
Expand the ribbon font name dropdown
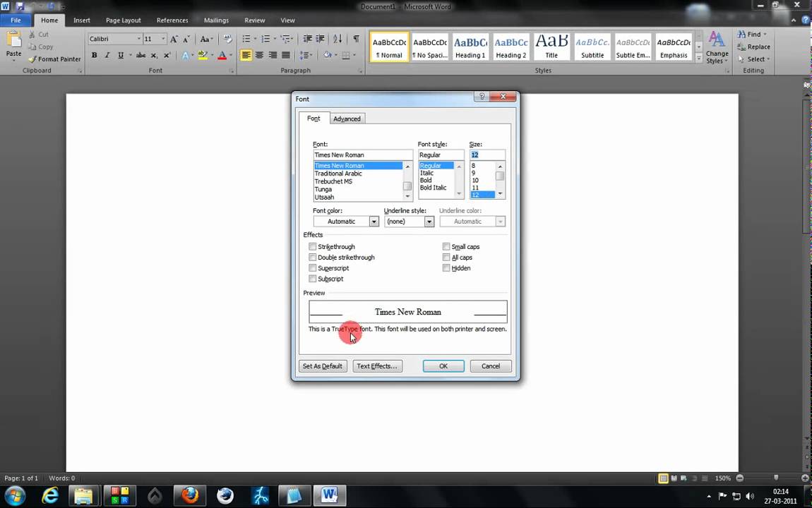[x=138, y=39]
